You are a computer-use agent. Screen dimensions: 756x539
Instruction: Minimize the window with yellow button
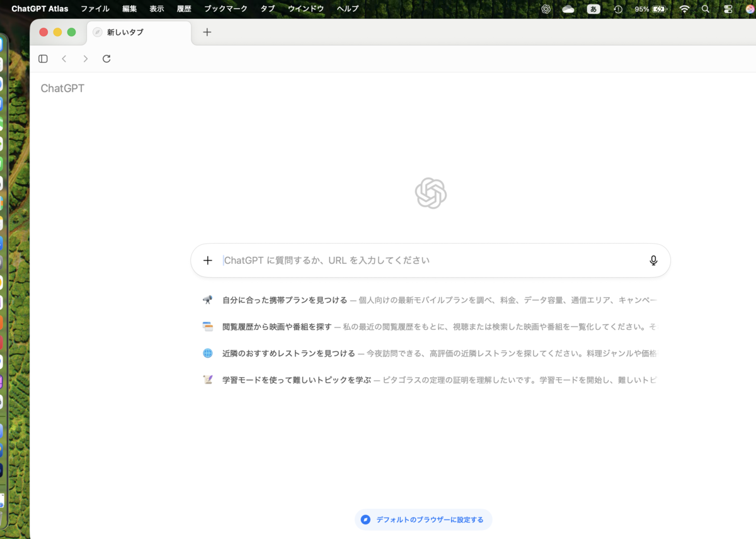57,32
